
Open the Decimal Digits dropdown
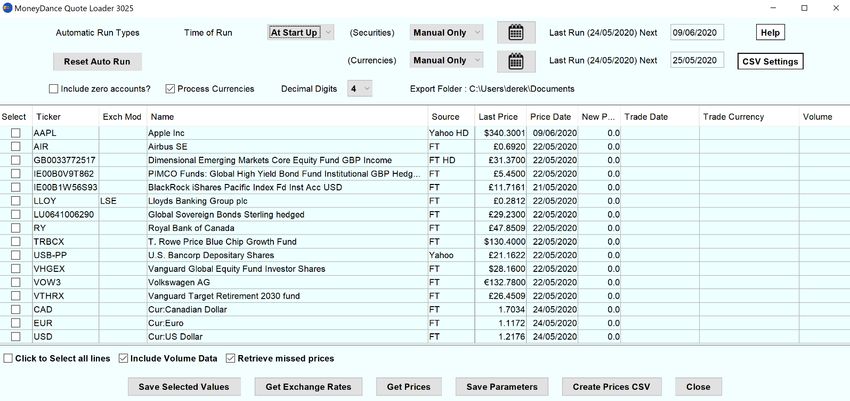coord(359,89)
